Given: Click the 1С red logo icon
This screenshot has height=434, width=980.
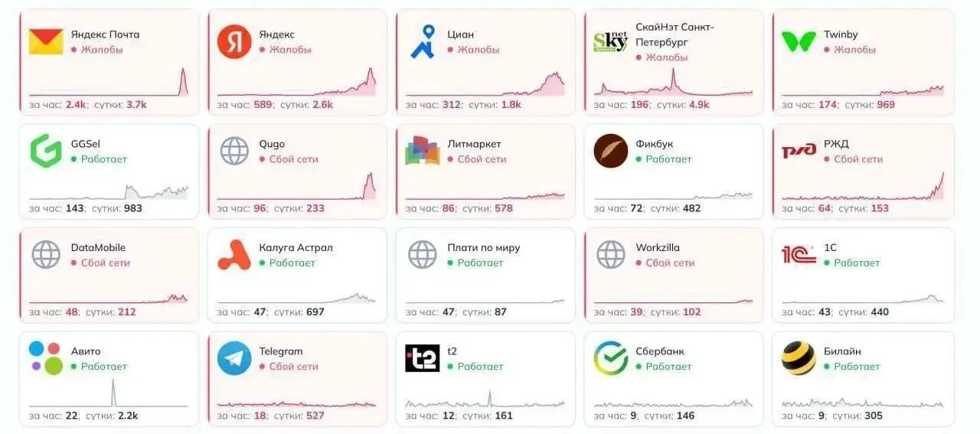Looking at the screenshot, I should point(799,255).
